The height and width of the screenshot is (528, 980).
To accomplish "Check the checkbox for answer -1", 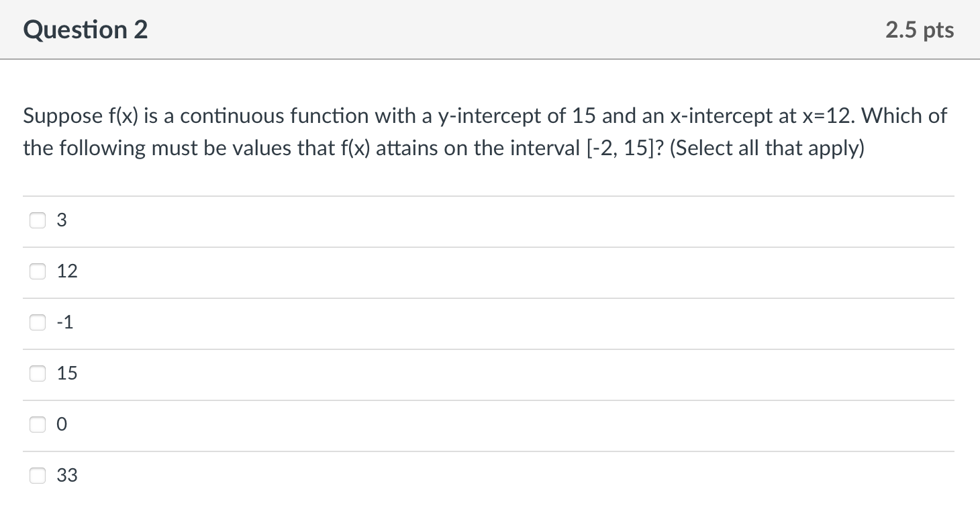I will (x=38, y=322).
